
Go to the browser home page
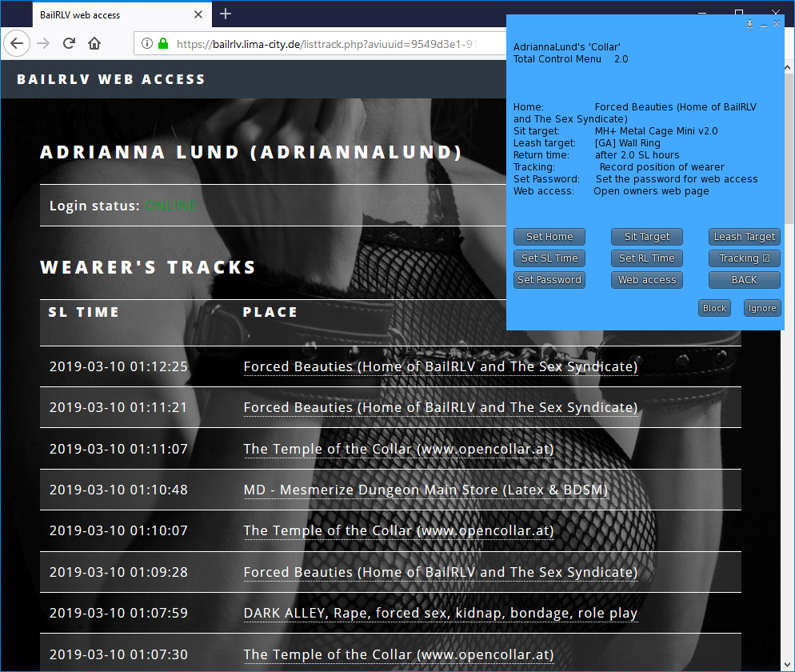(94, 43)
